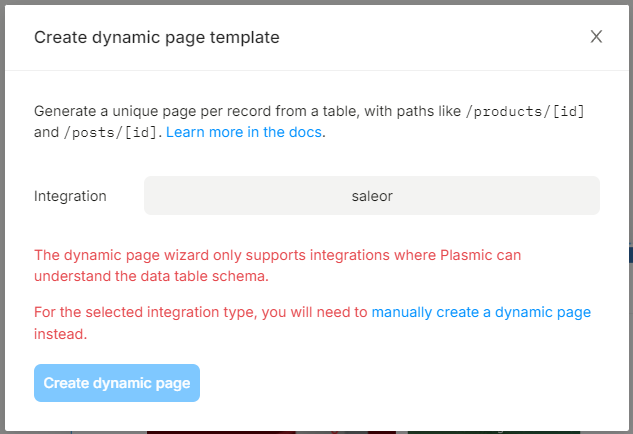Click the /products/[id] path example
This screenshot has width=633, height=434.
click(525, 110)
